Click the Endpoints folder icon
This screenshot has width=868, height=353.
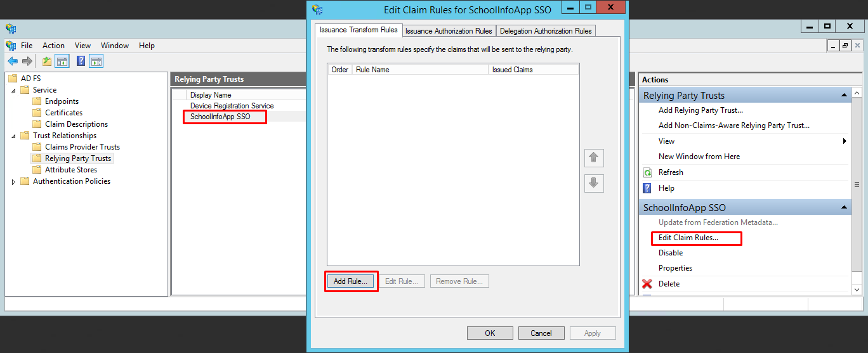coord(37,101)
